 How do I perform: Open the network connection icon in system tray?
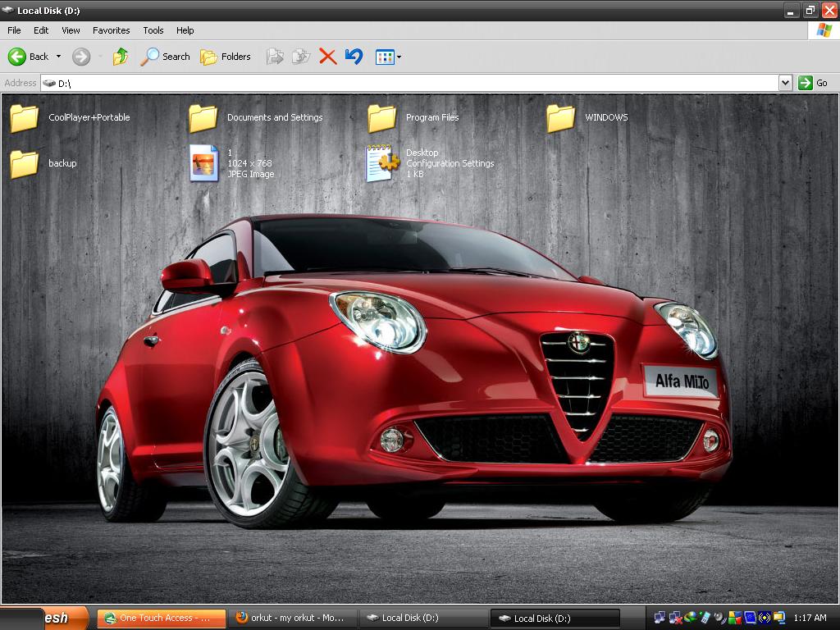pos(660,618)
